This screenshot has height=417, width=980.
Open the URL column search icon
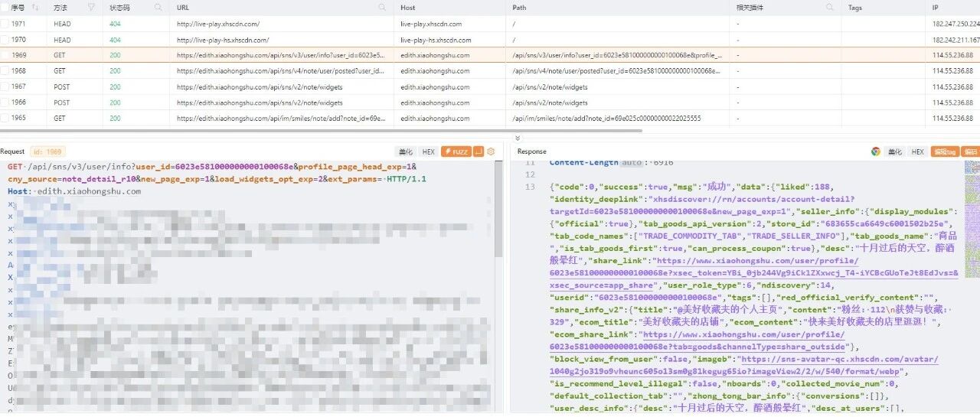tap(382, 7)
